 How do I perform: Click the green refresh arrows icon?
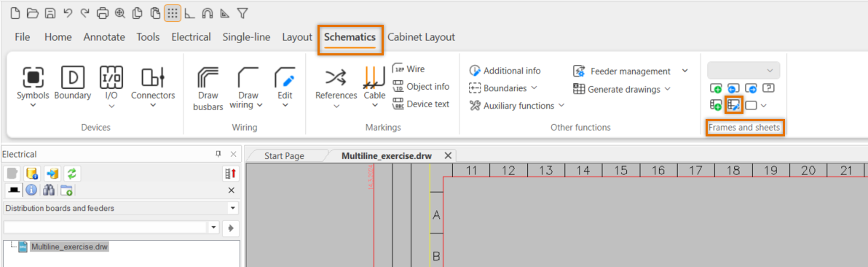71,173
